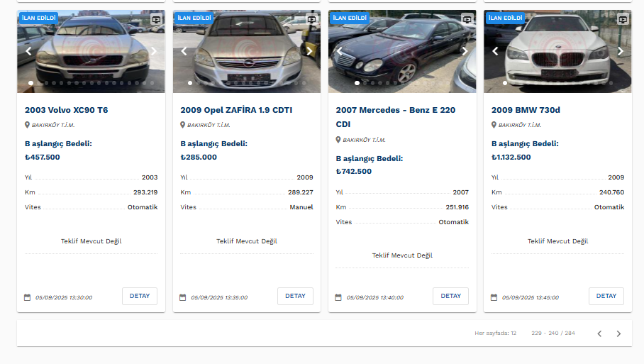
Task: Show previous photo of BMW 730d
Action: pos(495,51)
